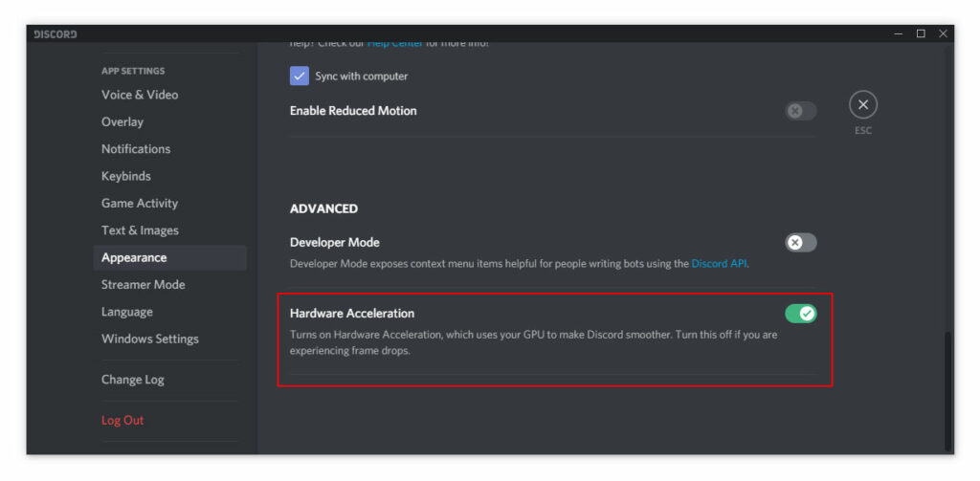This screenshot has height=481, width=980.
Task: Click the Enable Reduced Motion label
Action: pyautogui.click(x=353, y=111)
